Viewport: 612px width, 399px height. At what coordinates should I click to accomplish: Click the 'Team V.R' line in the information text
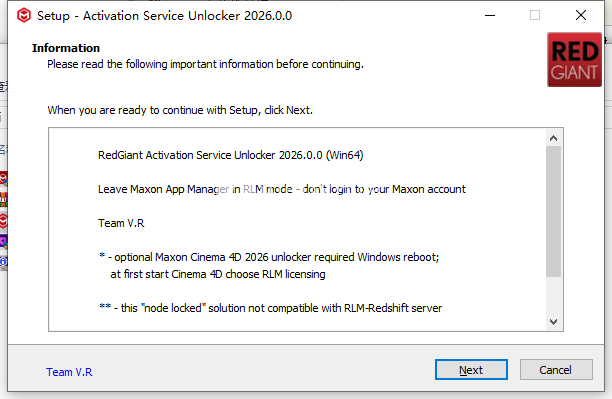[x=121, y=223]
